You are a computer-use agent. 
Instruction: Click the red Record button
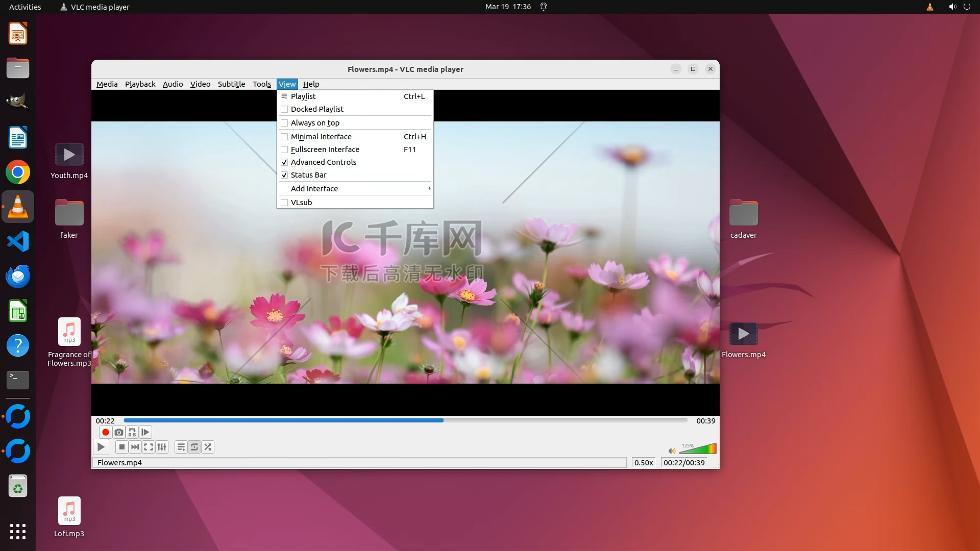pyautogui.click(x=106, y=432)
